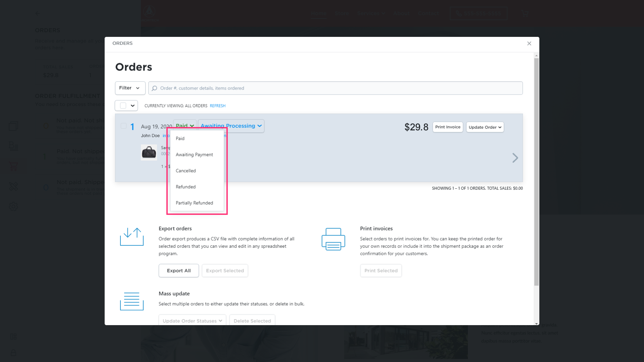Click the Contact nav item on website

click(x=428, y=13)
